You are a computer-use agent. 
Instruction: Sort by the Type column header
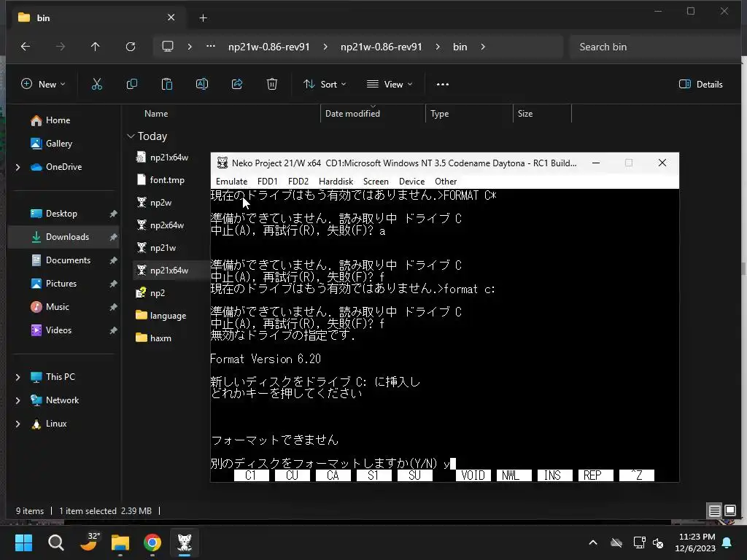click(x=439, y=114)
